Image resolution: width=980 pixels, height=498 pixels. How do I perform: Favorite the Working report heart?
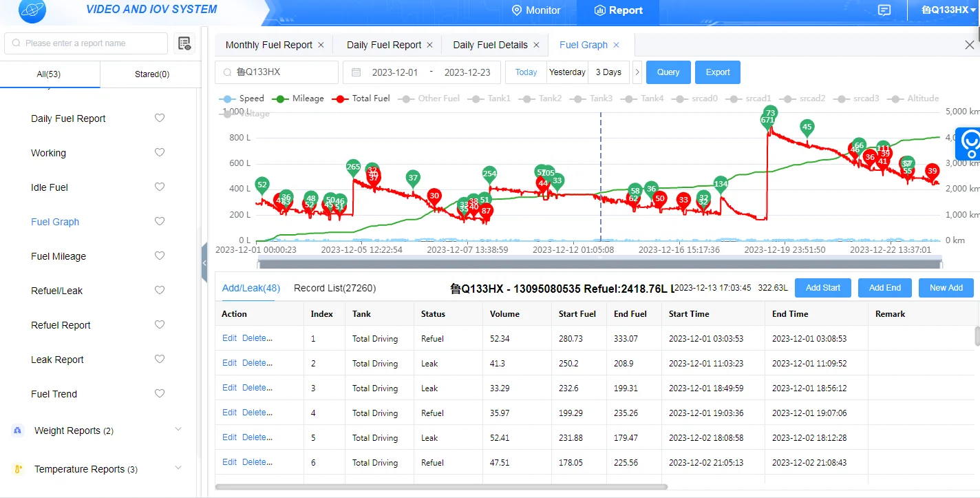coord(160,153)
